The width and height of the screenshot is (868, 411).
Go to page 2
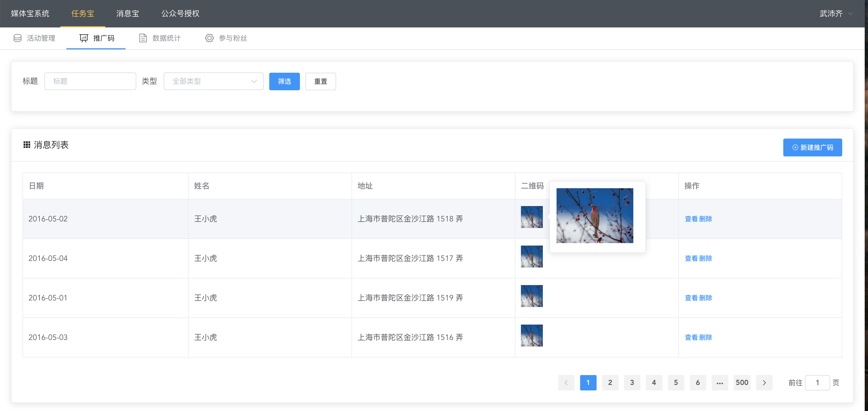point(610,383)
